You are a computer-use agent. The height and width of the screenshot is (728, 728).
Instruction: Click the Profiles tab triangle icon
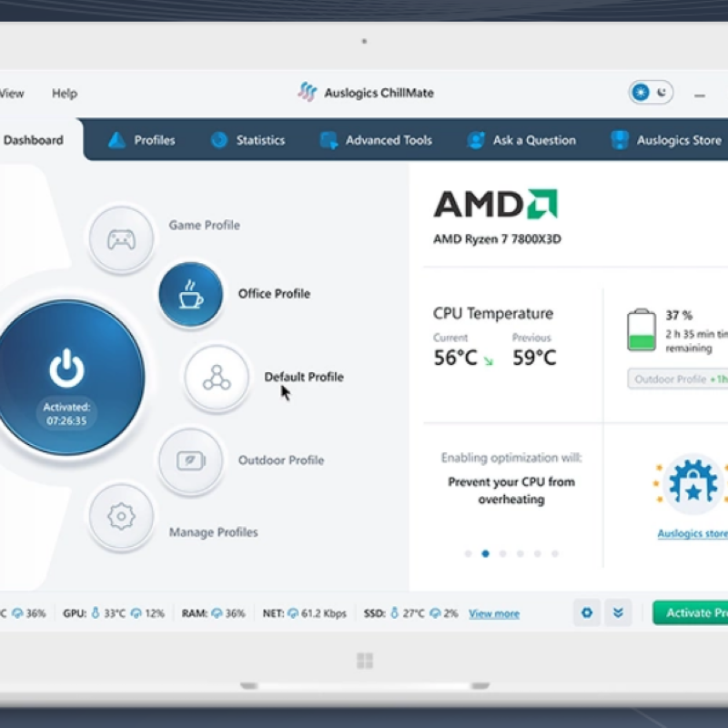point(116,140)
